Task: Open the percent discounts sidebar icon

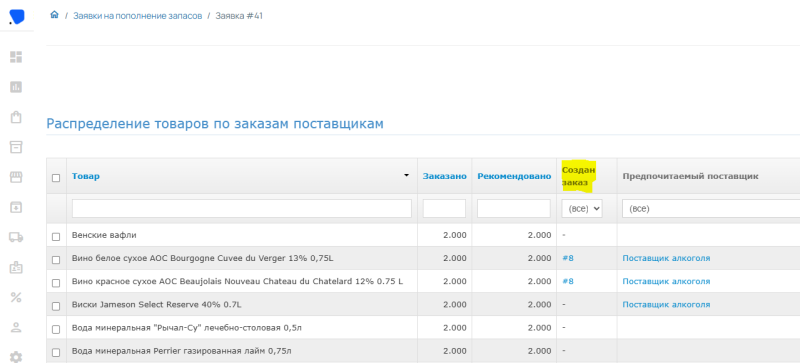Action: pyautogui.click(x=16, y=297)
